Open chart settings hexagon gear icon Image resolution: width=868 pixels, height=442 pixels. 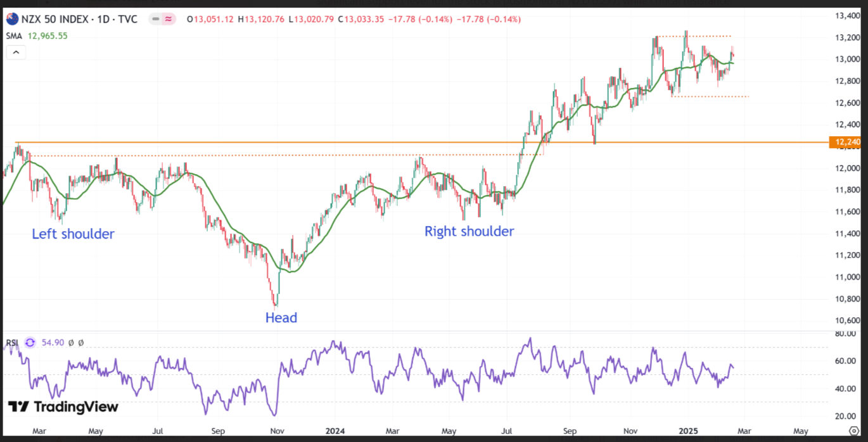853,431
